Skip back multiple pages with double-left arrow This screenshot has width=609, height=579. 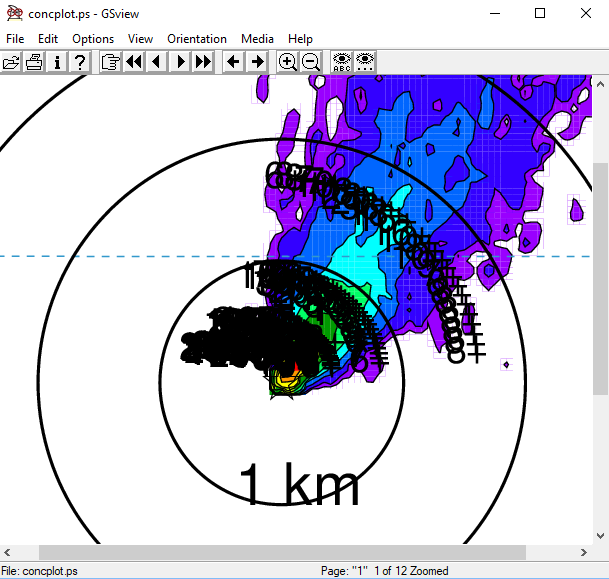[134, 62]
